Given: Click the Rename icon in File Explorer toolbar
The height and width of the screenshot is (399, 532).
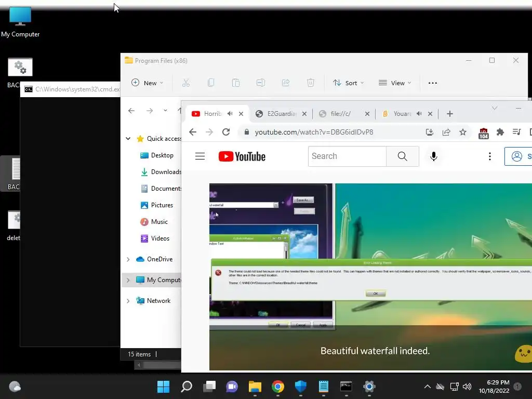Looking at the screenshot, I should tap(261, 83).
